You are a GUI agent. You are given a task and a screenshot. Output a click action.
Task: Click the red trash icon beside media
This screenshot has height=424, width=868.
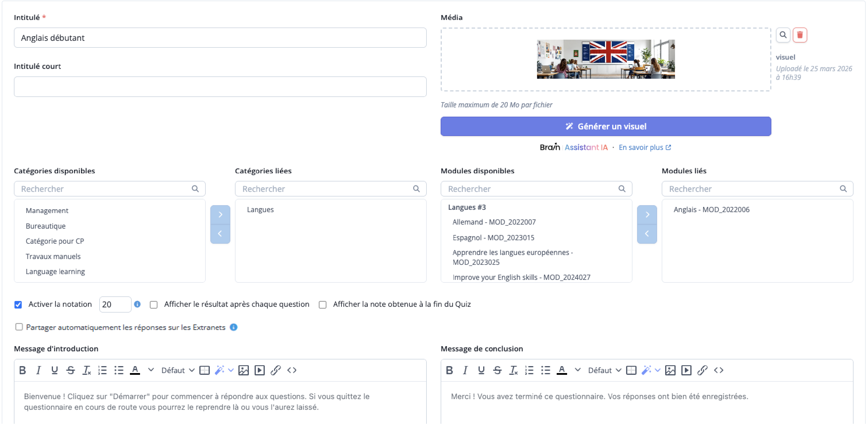(x=800, y=35)
